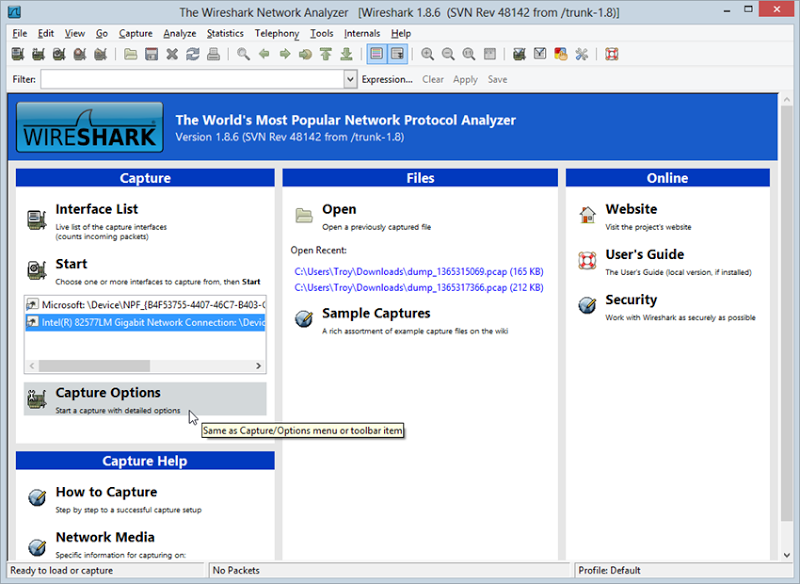800x584 pixels.
Task: Select the Capture Options toolbar icon
Action: coord(37,54)
